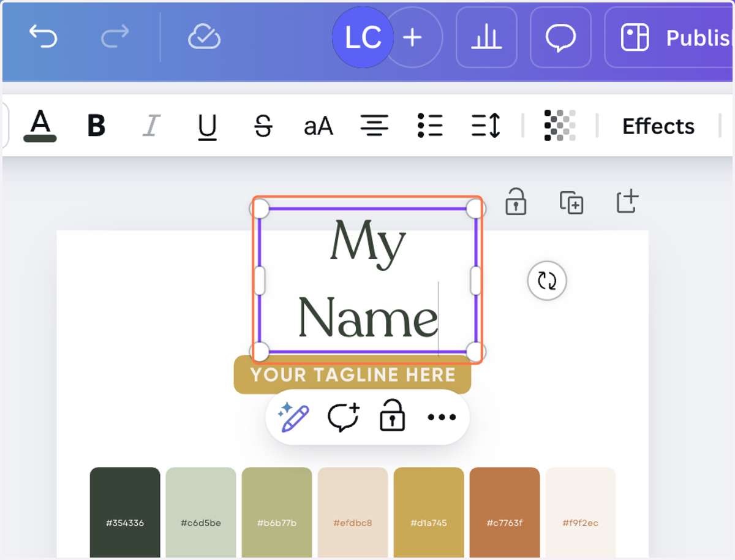Undo the last action
The image size is (735, 560).
(43, 37)
